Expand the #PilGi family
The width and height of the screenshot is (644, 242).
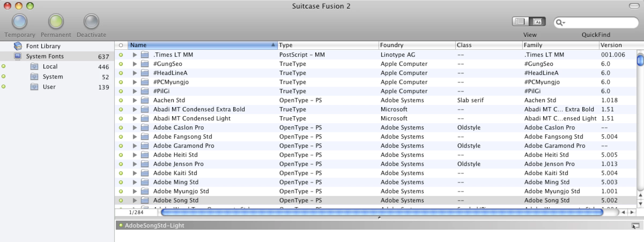coord(135,91)
